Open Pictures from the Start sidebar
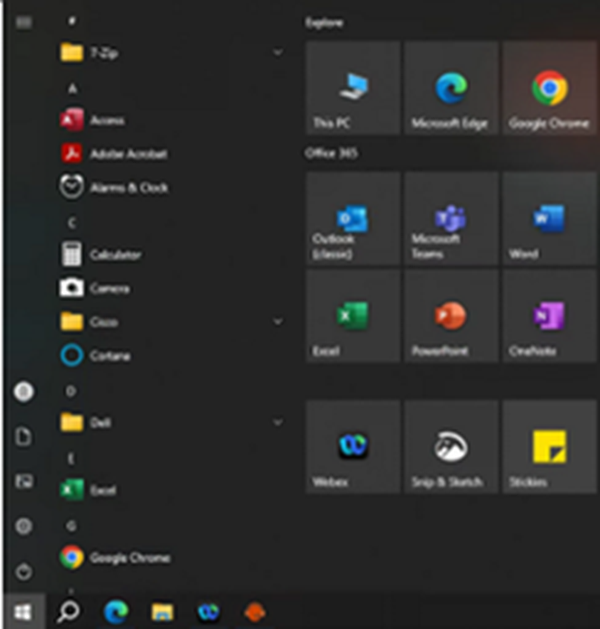Image resolution: width=600 pixels, height=629 pixels. point(24,481)
